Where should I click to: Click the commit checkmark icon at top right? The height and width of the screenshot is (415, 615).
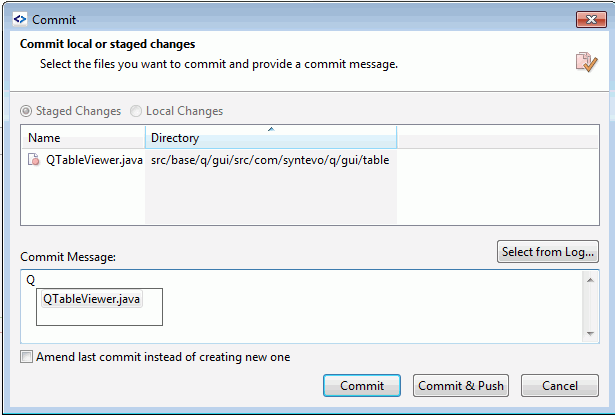click(x=586, y=62)
